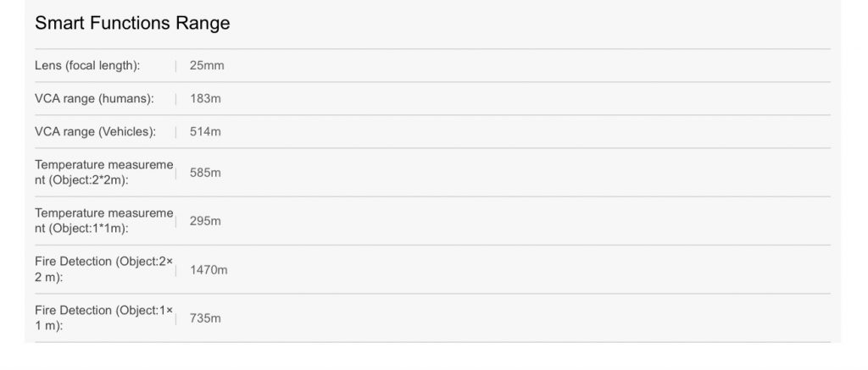Click the 735m fire detection value
Viewport: 868px width, 370px height.
point(205,318)
